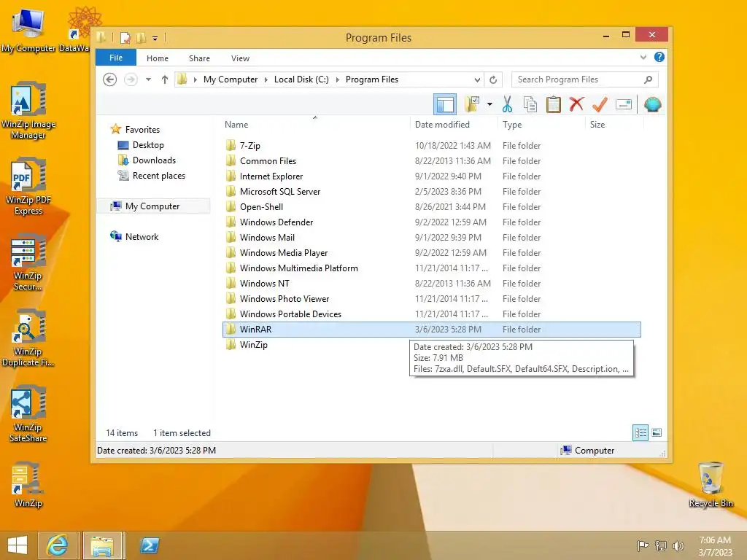Click the Paste clipboard icon
The height and width of the screenshot is (560, 747).
pyautogui.click(x=553, y=104)
